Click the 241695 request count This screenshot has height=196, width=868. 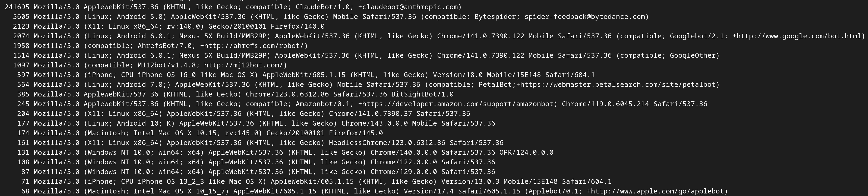click(x=17, y=7)
